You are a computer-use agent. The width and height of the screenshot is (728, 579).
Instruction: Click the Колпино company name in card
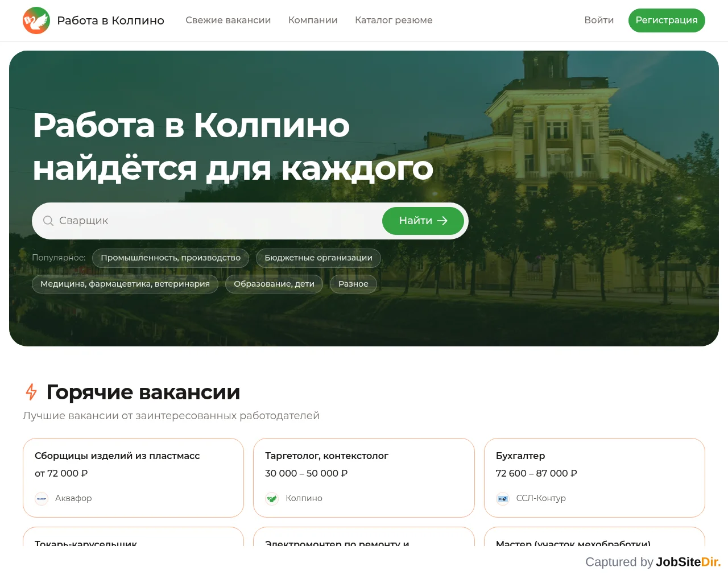tap(304, 498)
